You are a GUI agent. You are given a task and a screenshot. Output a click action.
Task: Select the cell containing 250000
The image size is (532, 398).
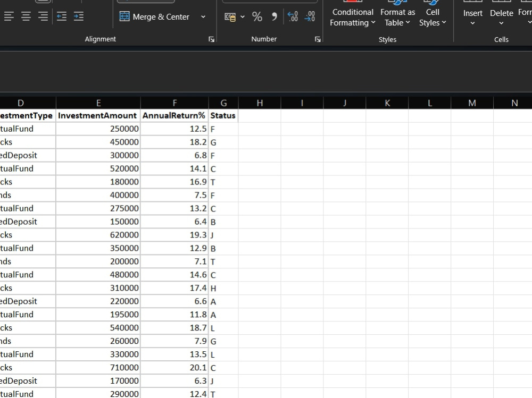coord(98,129)
